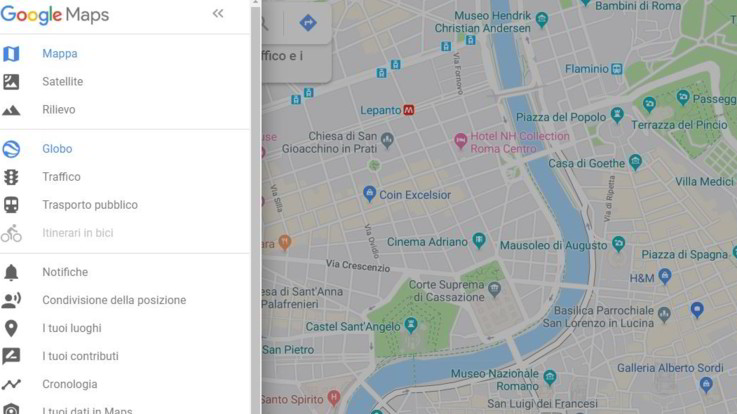
Task: Click the side menu scrollbar
Action: (x=256, y=207)
